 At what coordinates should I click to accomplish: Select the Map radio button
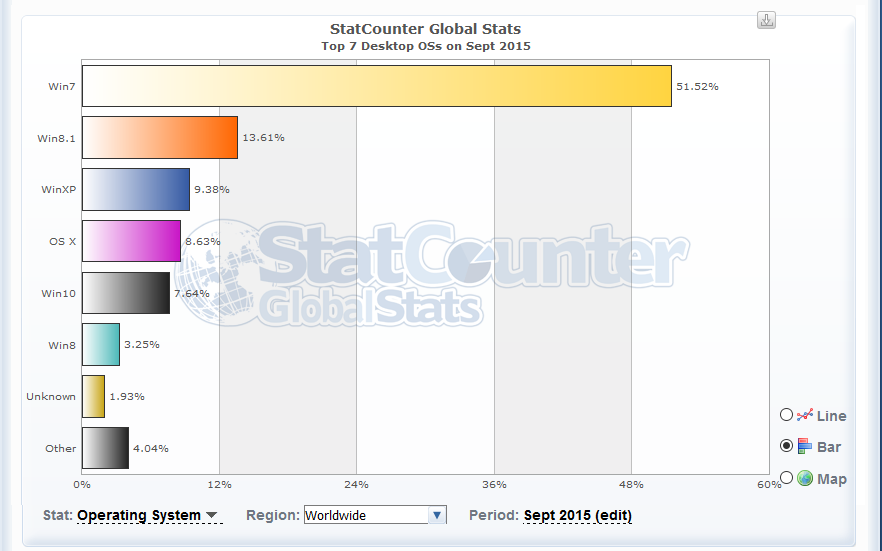[x=786, y=477]
